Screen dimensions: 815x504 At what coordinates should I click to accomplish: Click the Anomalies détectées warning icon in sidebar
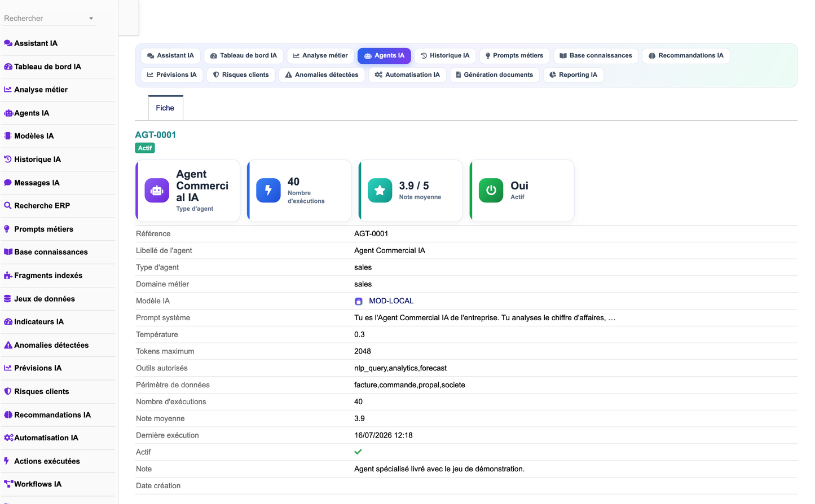(8, 345)
